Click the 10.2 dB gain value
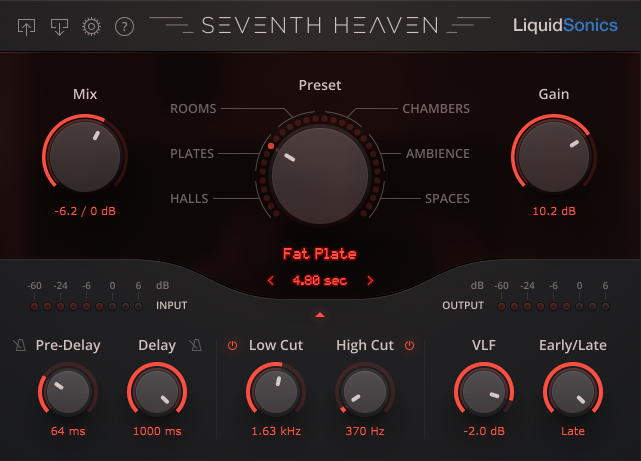This screenshot has width=641, height=461. click(554, 211)
